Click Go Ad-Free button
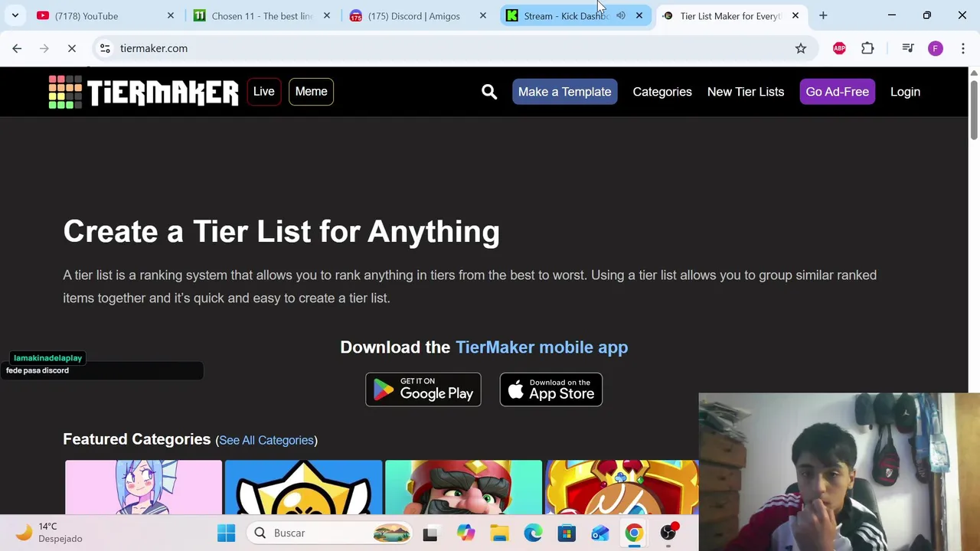The height and width of the screenshot is (551, 980). click(837, 92)
